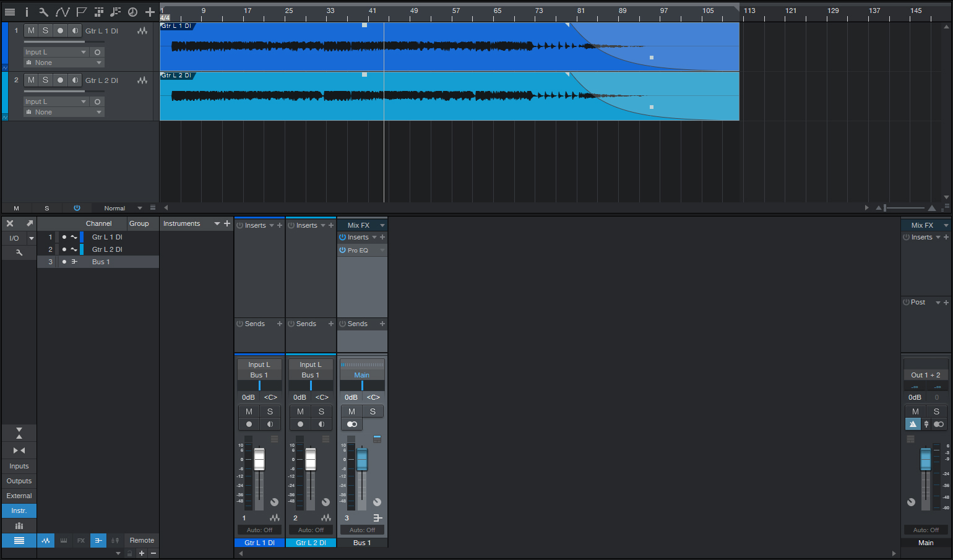953x560 pixels.
Task: Select the External tab in mixer sidebar
Action: (19, 496)
